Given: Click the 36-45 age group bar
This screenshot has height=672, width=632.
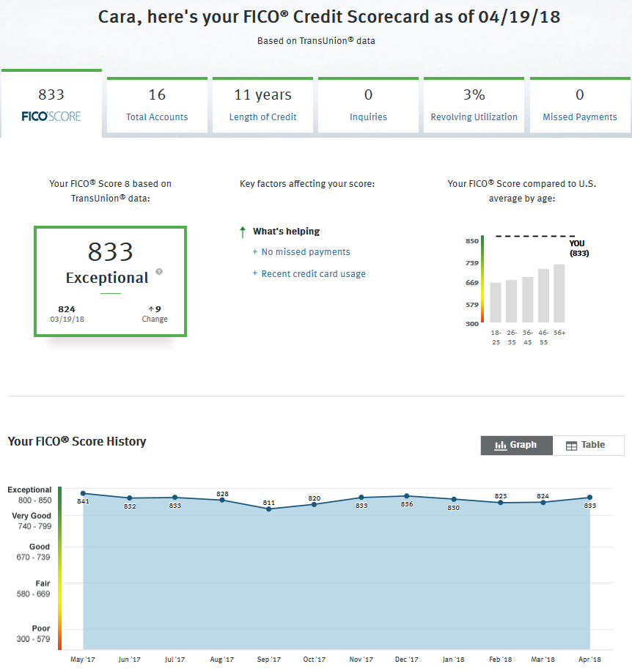Looking at the screenshot, I should (x=528, y=300).
